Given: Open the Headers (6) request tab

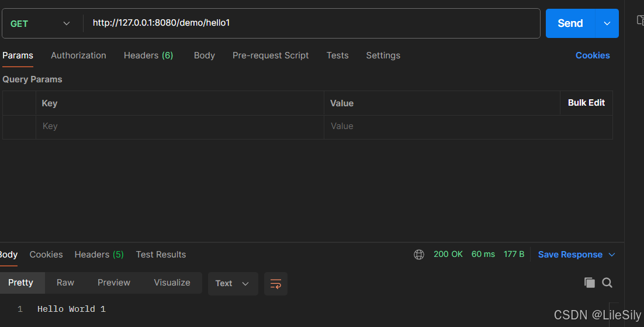Looking at the screenshot, I should tap(148, 55).
